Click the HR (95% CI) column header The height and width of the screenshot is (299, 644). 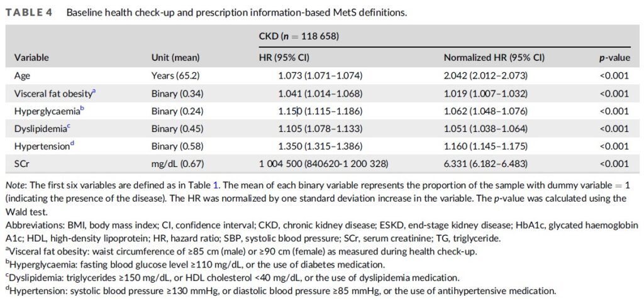[x=285, y=58]
